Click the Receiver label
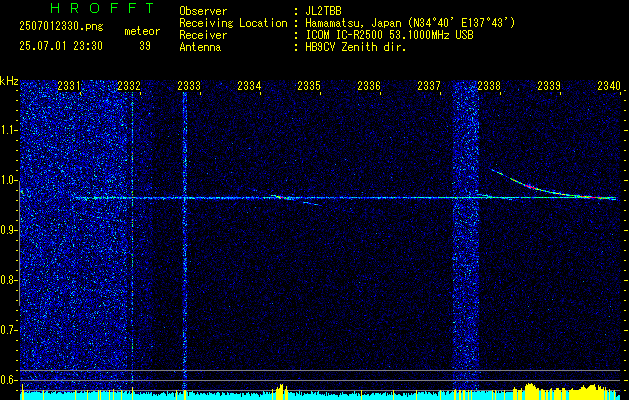The height and width of the screenshot is (400, 629). point(203,35)
